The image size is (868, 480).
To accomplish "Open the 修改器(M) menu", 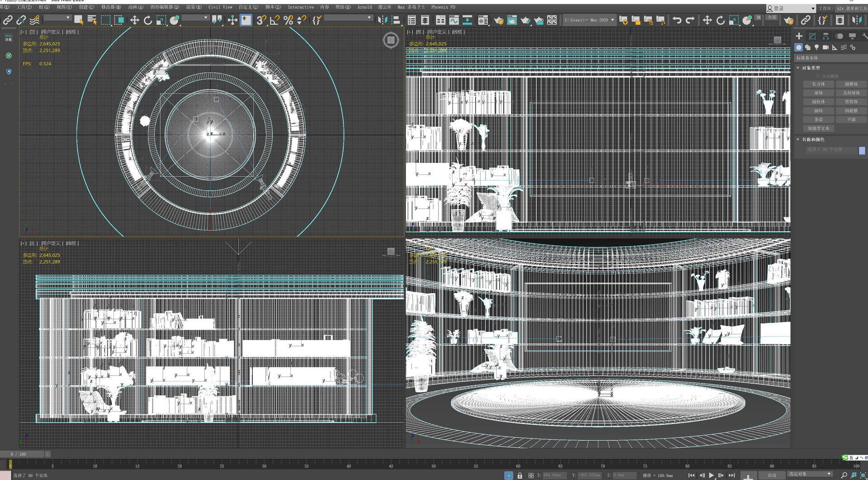I will pos(111,7).
